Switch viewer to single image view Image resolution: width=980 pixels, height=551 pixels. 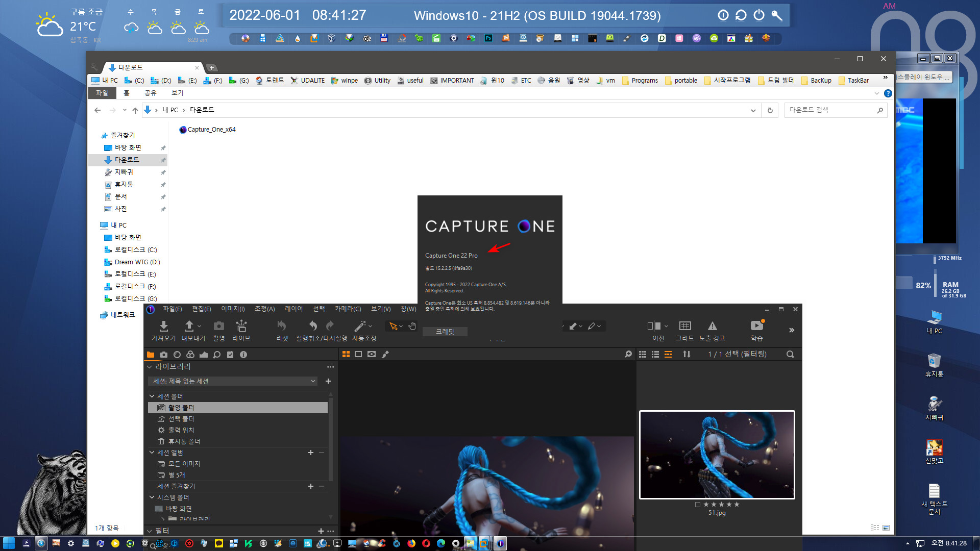pyautogui.click(x=358, y=354)
